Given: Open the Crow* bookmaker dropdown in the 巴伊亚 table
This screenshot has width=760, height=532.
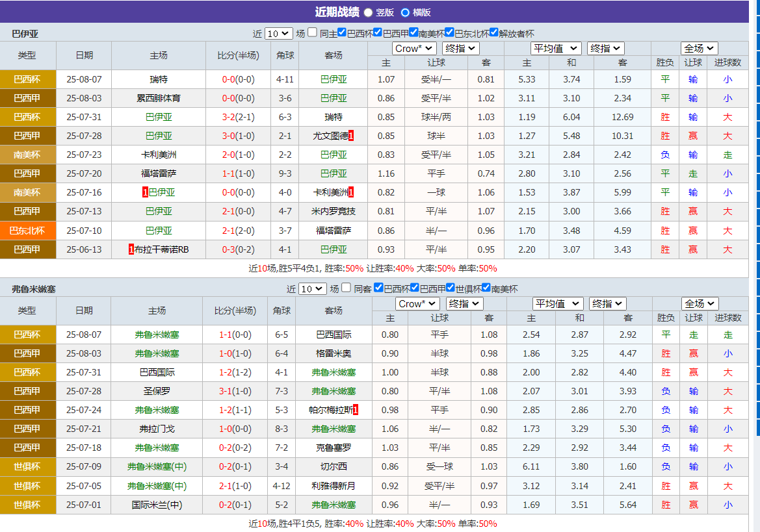Looking at the screenshot, I should [x=414, y=48].
